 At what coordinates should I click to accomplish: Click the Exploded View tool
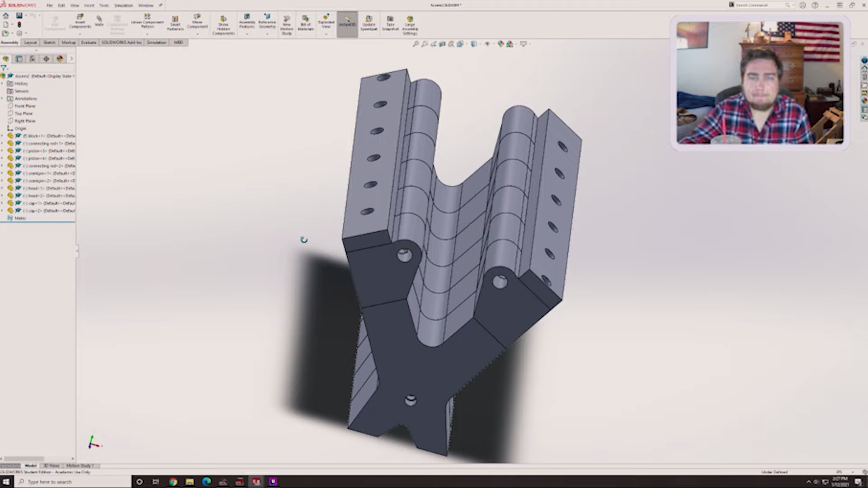325,23
